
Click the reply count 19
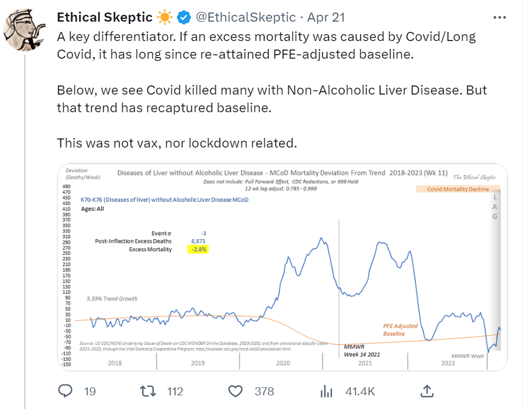pos(90,391)
